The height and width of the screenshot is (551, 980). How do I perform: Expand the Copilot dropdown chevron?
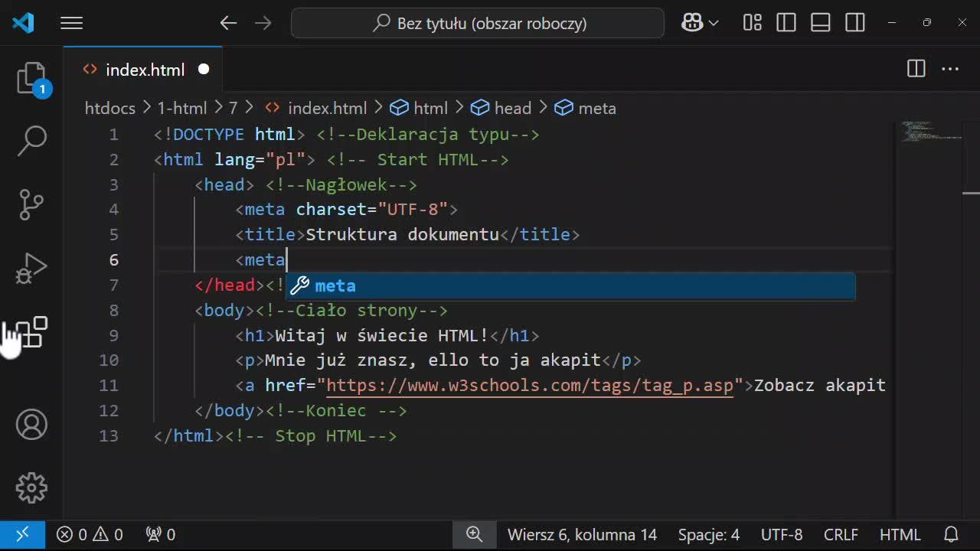coord(714,23)
